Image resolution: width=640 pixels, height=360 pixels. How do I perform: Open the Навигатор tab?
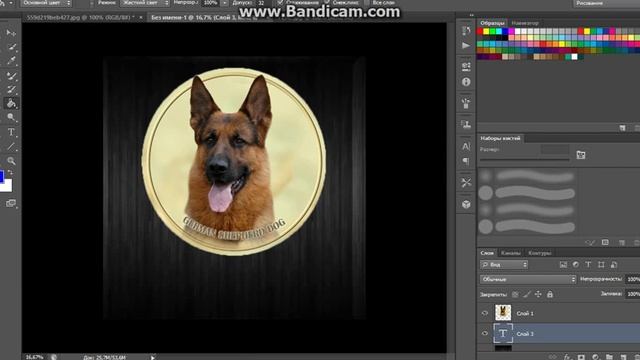pyautogui.click(x=525, y=23)
